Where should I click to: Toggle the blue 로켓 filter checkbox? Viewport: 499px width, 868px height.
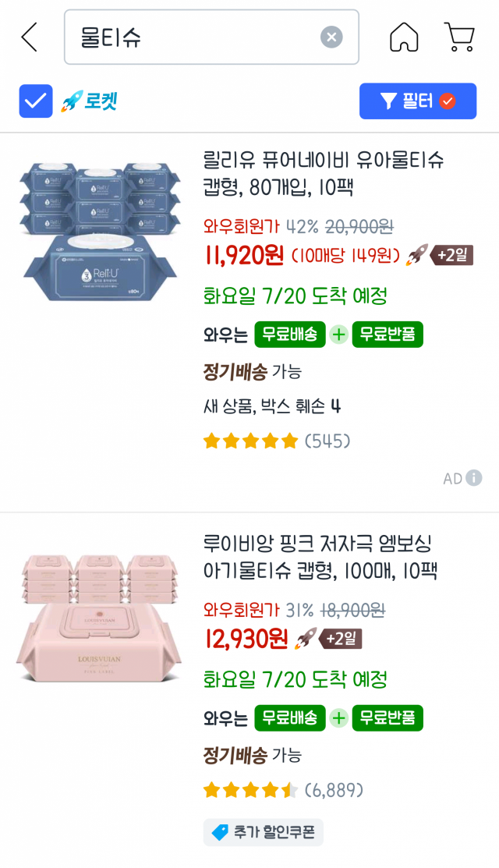(34, 100)
